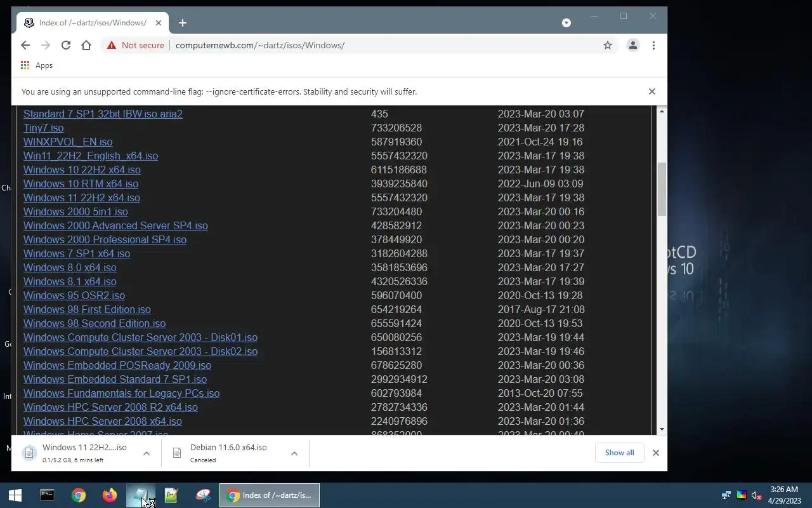812x508 pixels.
Task: Launch Google Chrome from pinned taskbar icon
Action: (78, 495)
